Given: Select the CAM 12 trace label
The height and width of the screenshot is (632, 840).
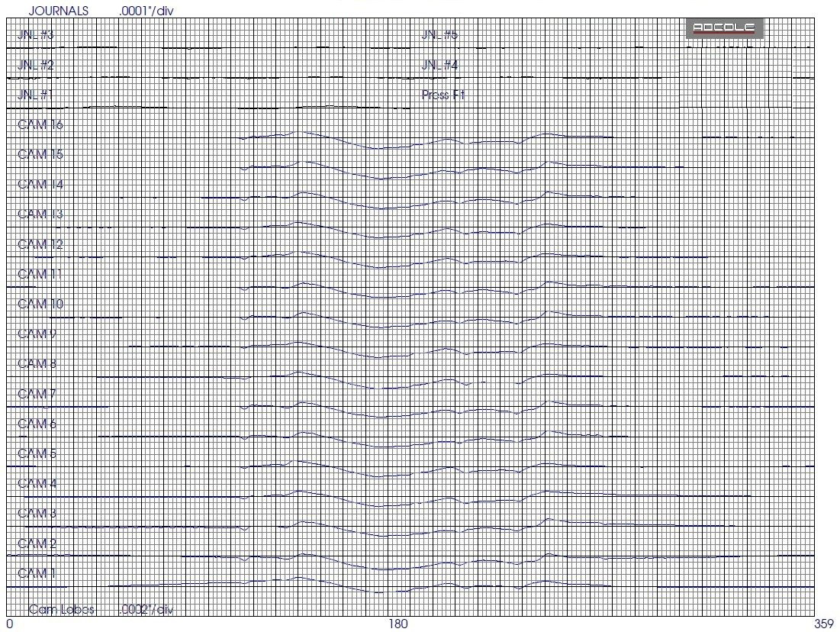Looking at the screenshot, I should 40,244.
